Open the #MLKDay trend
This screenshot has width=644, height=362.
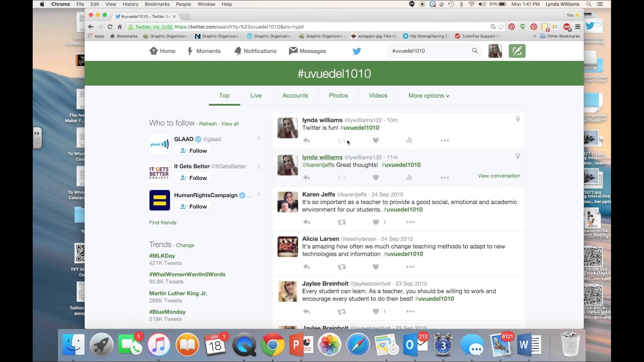tap(162, 256)
